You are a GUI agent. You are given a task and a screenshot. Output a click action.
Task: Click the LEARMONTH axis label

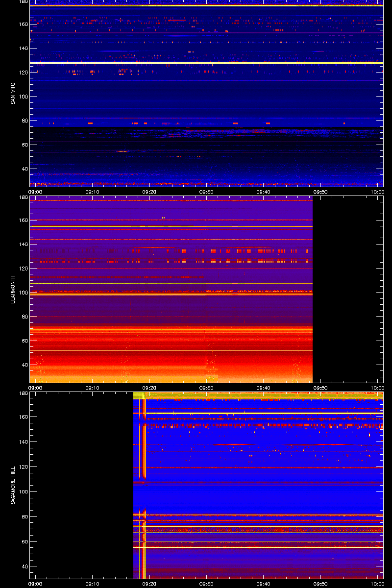(x=13, y=289)
